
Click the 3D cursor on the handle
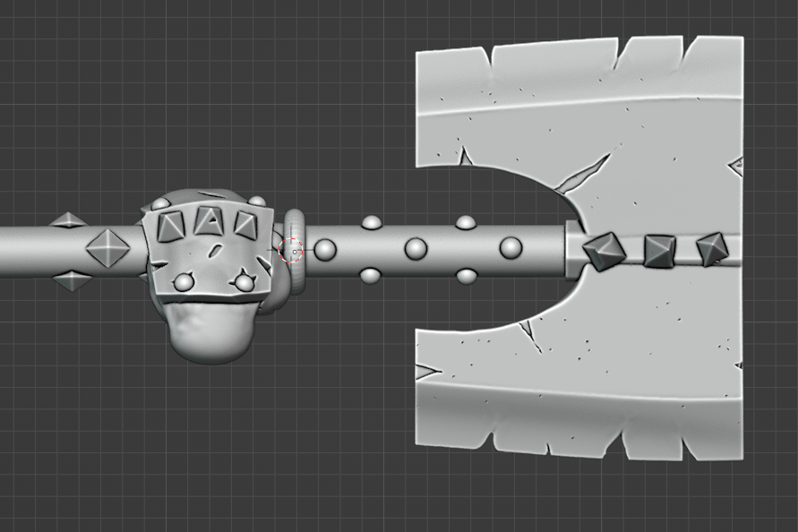point(292,251)
